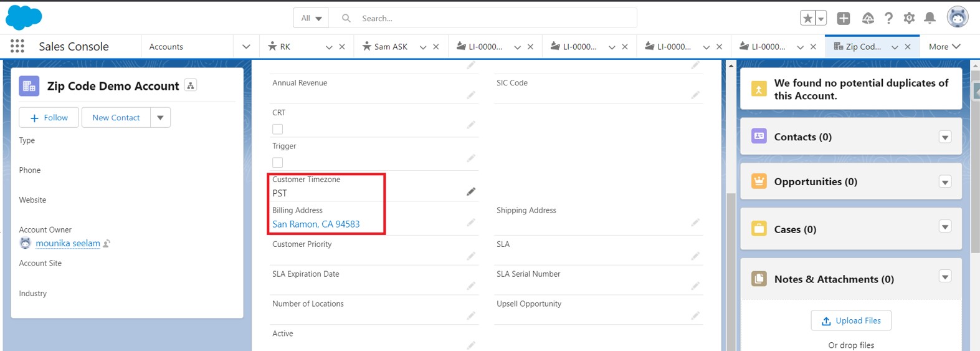
Task: Open the Accounts navigation menu chevron
Action: (246, 47)
